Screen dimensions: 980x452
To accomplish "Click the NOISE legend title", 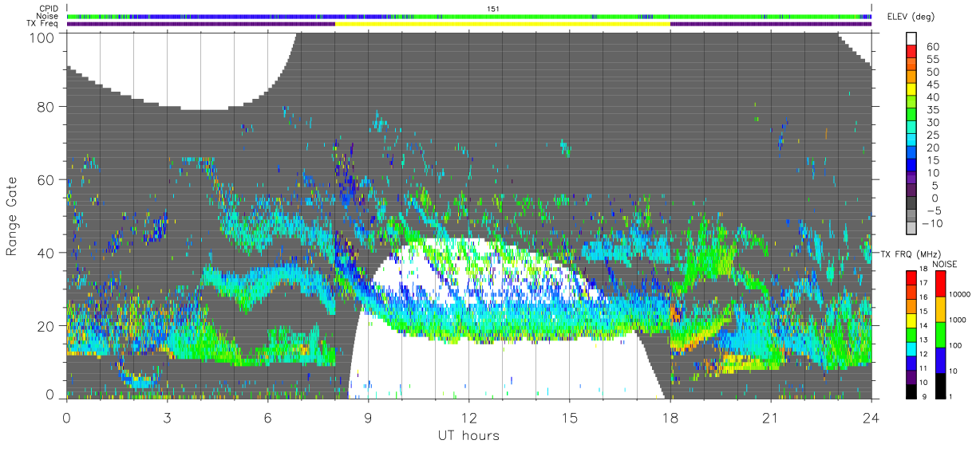I will [x=945, y=264].
